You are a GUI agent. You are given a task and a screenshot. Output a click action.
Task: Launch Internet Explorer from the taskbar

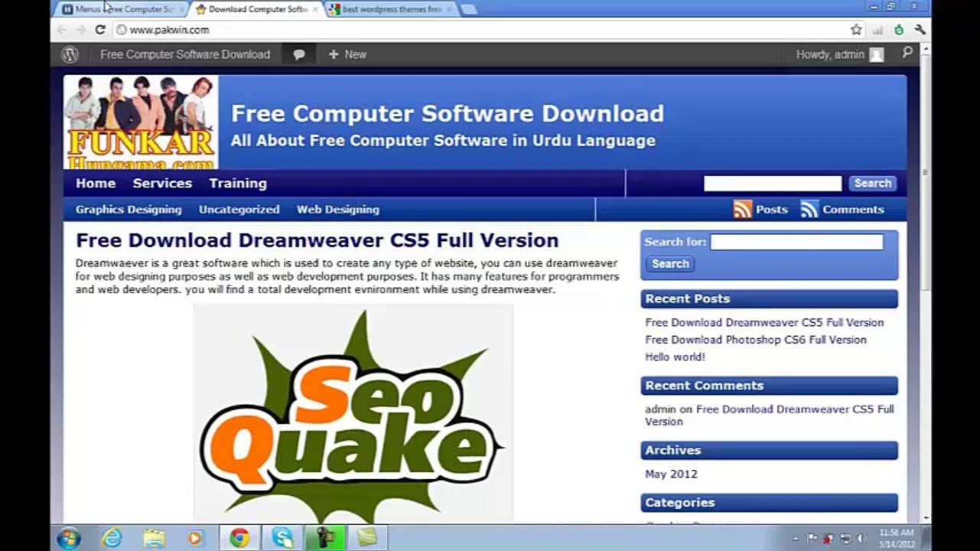[112, 538]
